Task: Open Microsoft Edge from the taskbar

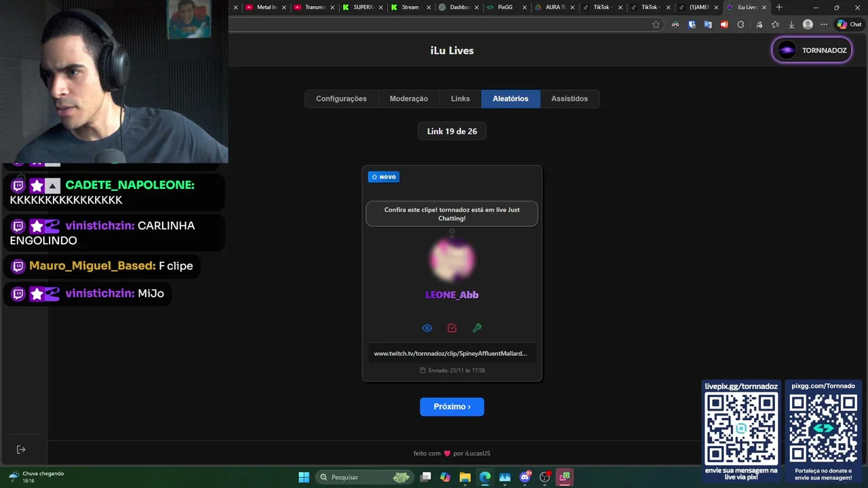Action: pos(485,477)
